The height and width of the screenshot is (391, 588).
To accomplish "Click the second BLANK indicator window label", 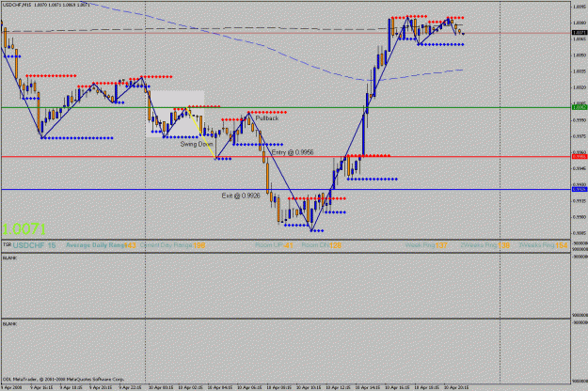I will coord(9,324).
